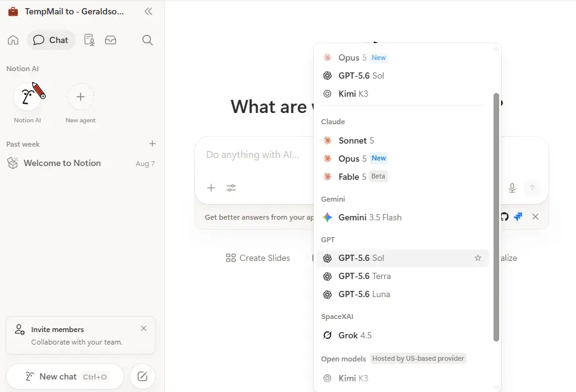Click the model list scrollbar thumb
This screenshot has width=576, height=392.
(496, 217)
